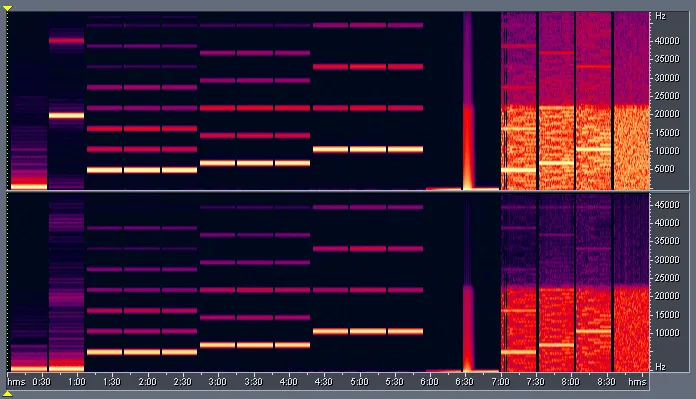Click the 2:30 mark on time ruler

pyautogui.click(x=182, y=382)
